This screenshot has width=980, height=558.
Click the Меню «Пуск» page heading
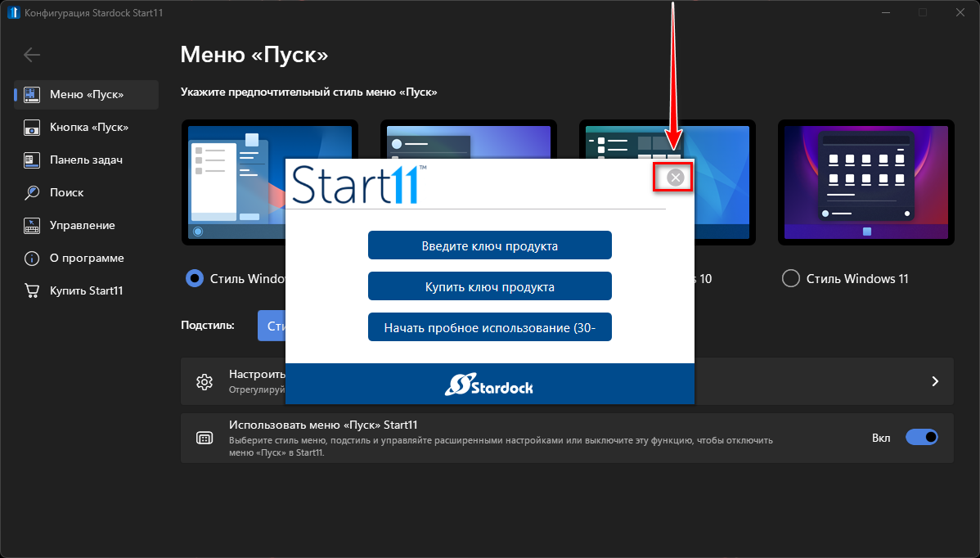pos(254,55)
